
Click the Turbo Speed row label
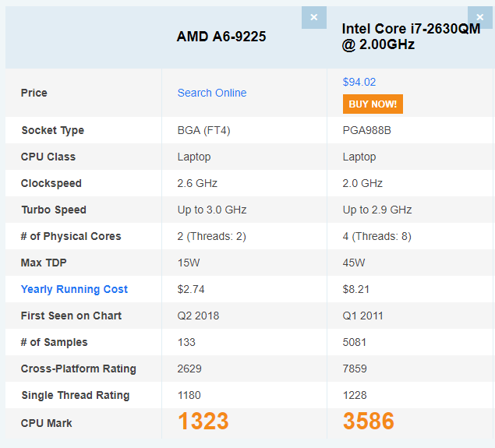pyautogui.click(x=54, y=210)
